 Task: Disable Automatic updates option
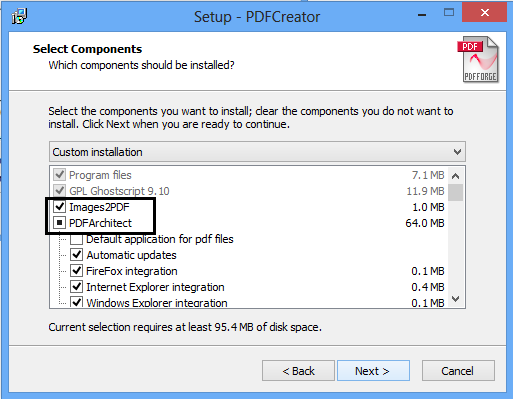coord(77,255)
